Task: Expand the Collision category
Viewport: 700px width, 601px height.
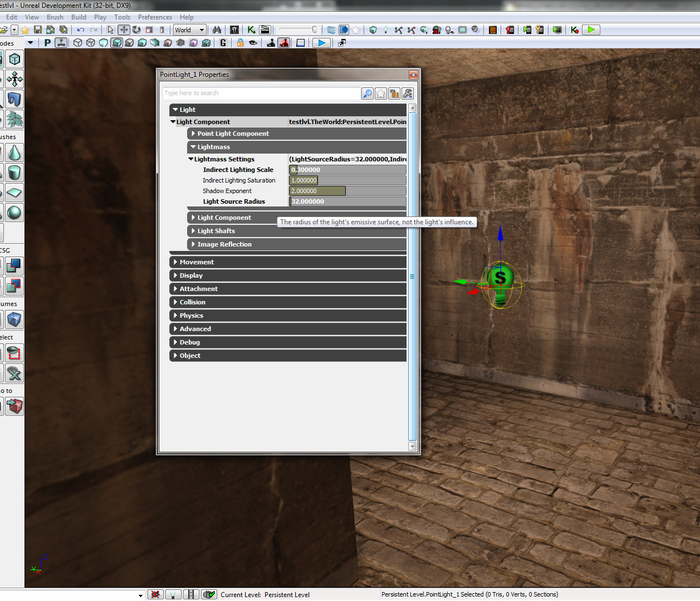Action: pos(288,302)
